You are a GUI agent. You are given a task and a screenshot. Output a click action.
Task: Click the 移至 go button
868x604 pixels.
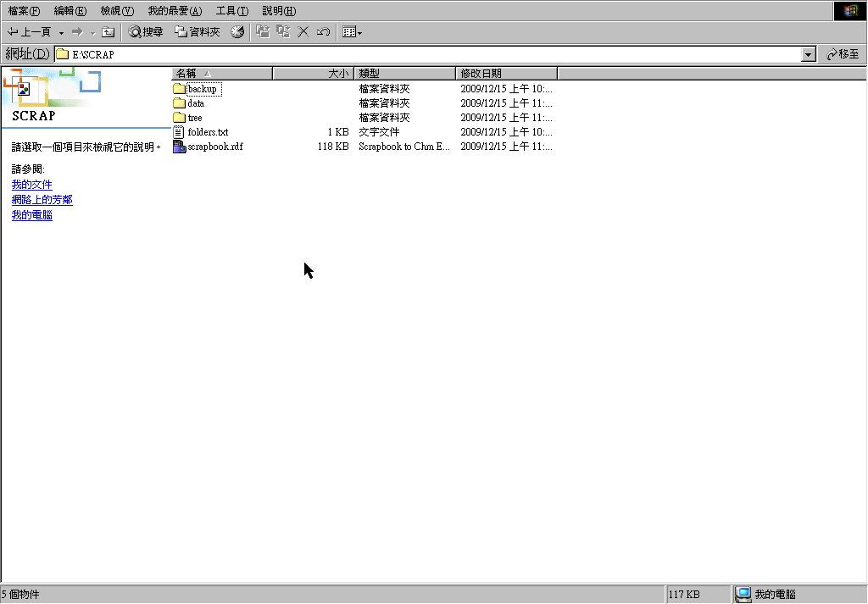point(843,54)
